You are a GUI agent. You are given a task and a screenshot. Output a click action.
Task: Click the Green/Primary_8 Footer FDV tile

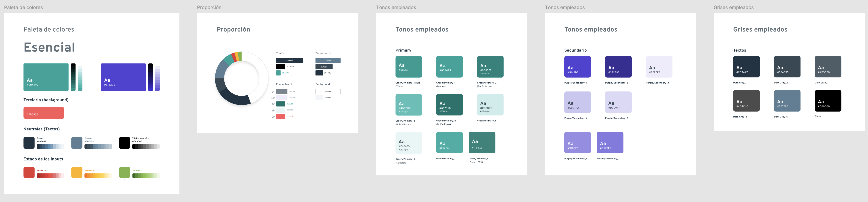tap(482, 143)
